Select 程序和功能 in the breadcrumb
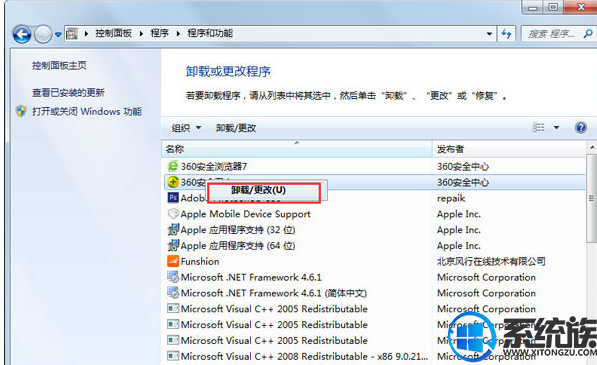The image size is (597, 365). [210, 33]
